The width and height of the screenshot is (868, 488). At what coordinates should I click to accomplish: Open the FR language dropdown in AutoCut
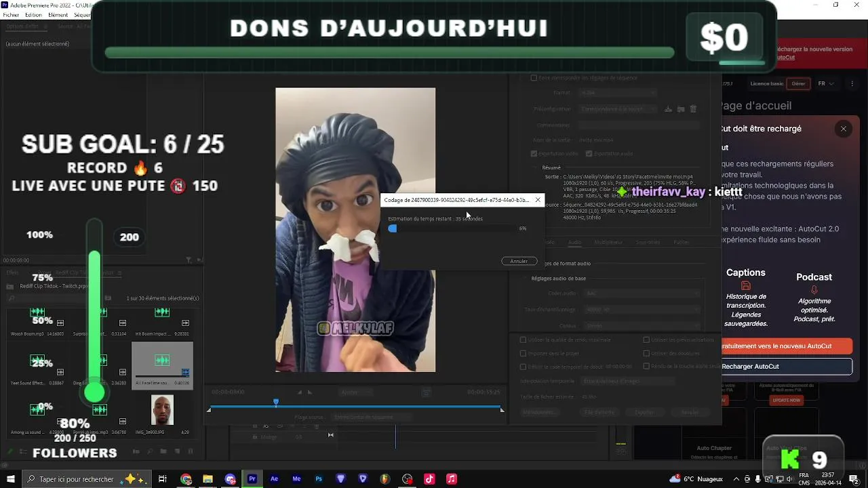point(826,83)
